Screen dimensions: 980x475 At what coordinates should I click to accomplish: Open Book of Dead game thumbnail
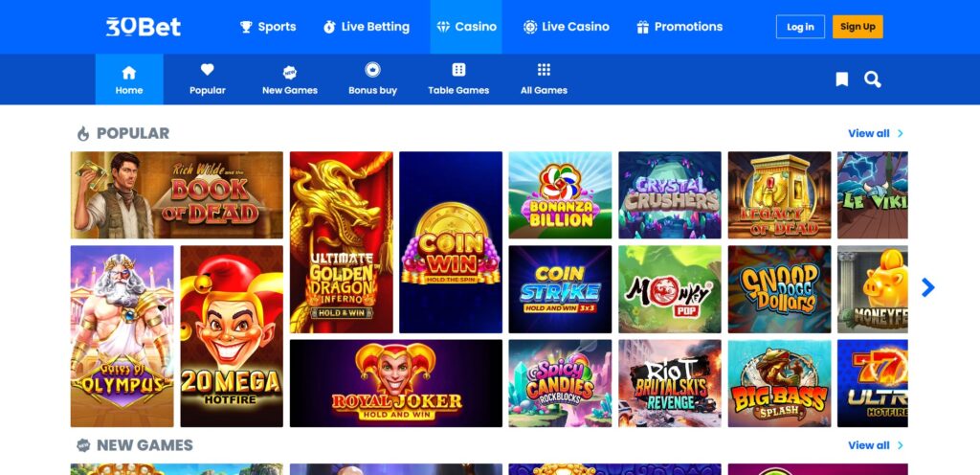click(x=177, y=195)
